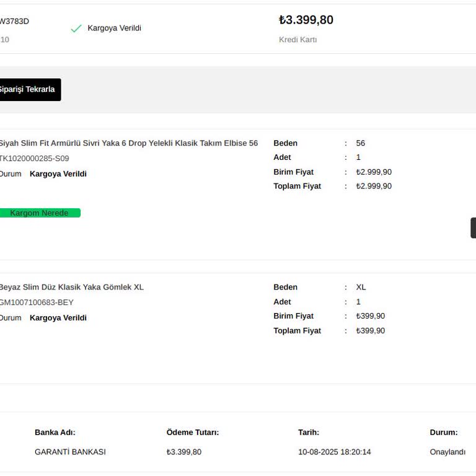The width and height of the screenshot is (476, 476).
Task: Click the suit's Toplam Fiyat ₺2.999,90
Action: (374, 187)
